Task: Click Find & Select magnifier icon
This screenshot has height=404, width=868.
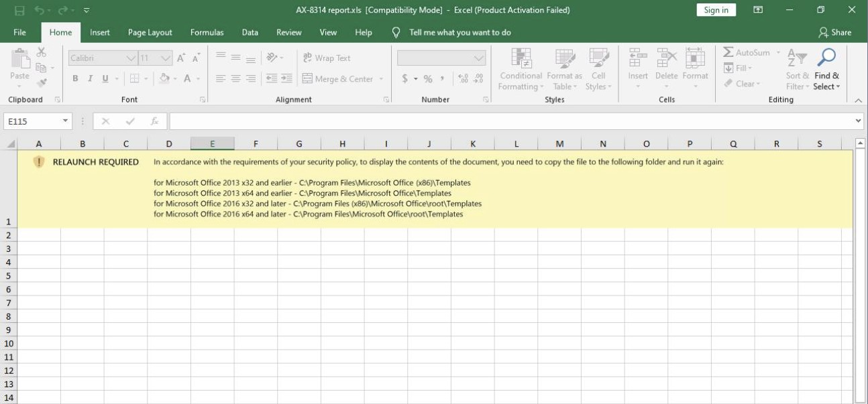Action: pyautogui.click(x=827, y=58)
